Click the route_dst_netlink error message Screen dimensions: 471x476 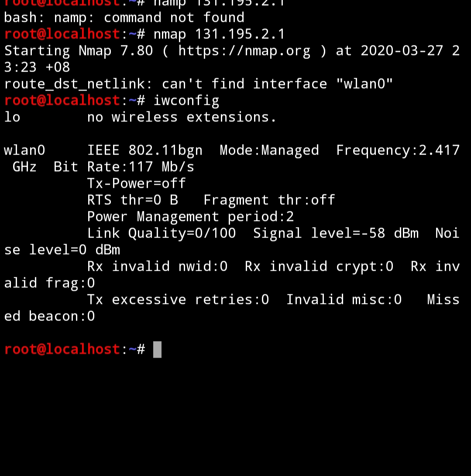[199, 84]
